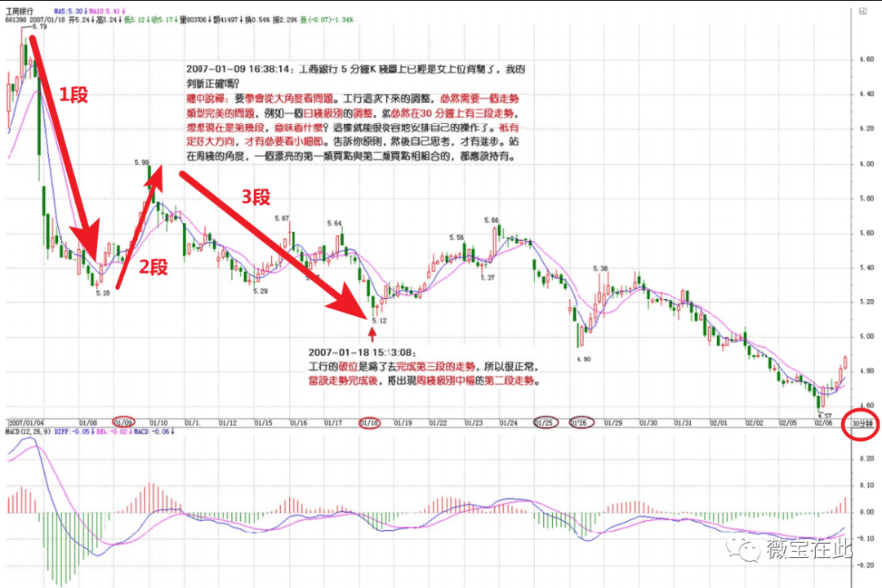This screenshot has width=882, height=588.
Task: Click the 5.38 price label
Action: point(600,269)
